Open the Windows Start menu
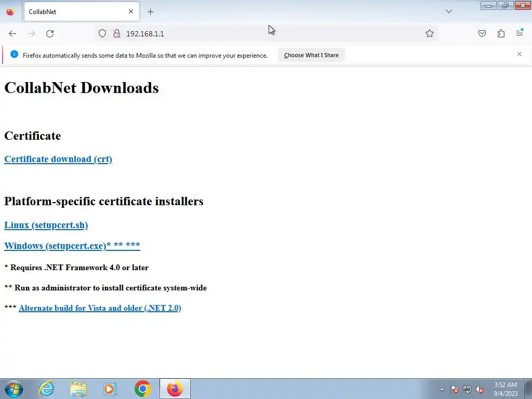The height and width of the screenshot is (399, 532). [x=14, y=389]
